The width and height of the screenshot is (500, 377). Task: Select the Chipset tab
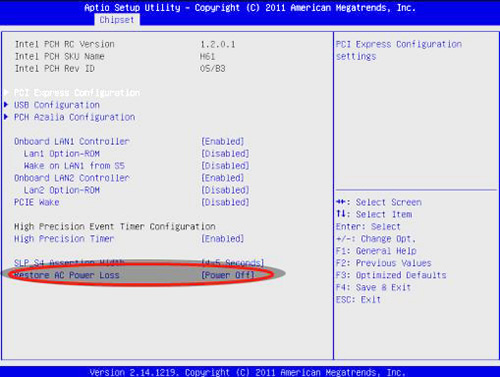click(117, 20)
